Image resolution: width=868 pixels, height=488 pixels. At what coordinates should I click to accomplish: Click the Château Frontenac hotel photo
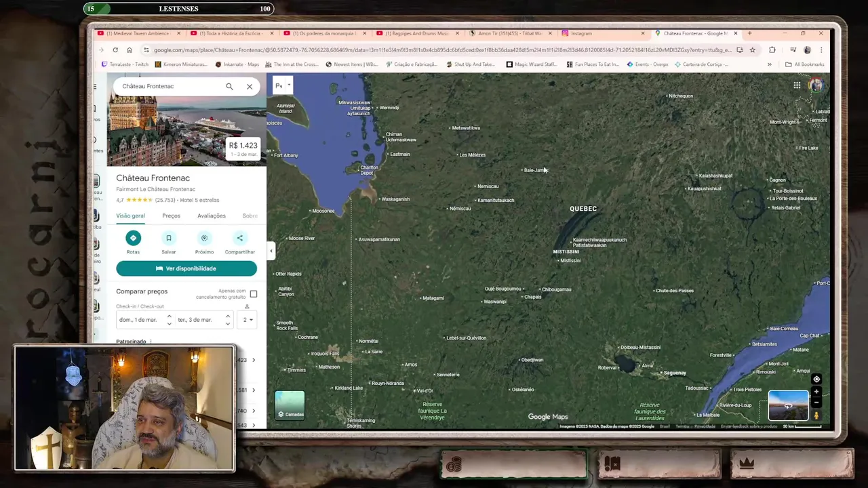186,131
